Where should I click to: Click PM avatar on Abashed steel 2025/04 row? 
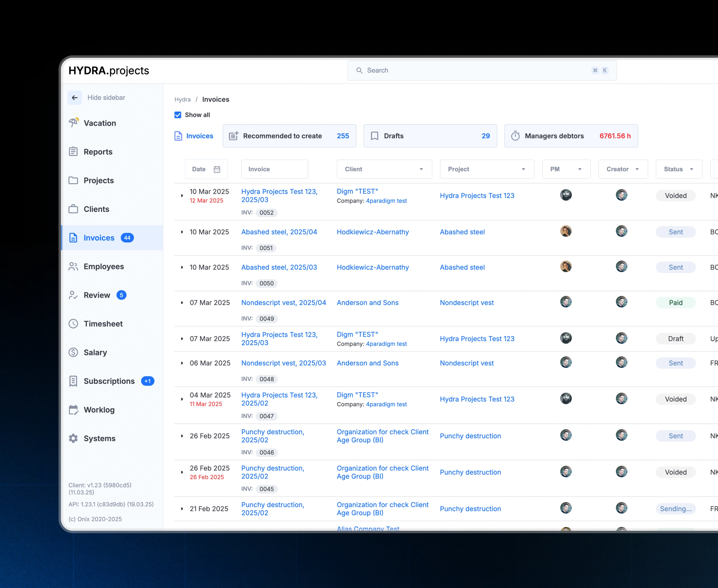[x=566, y=231]
